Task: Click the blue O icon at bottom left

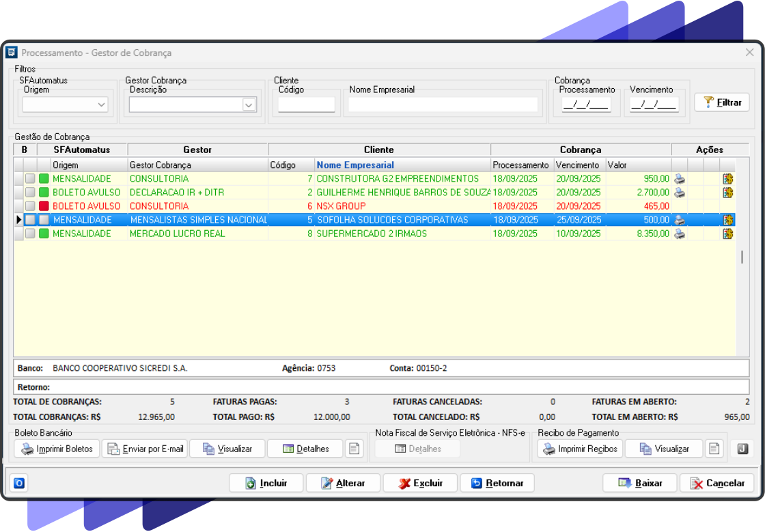Action: coord(19,484)
